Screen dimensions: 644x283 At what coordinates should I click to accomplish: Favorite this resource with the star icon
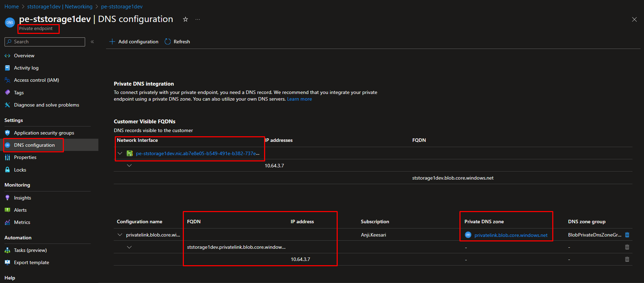(186, 19)
